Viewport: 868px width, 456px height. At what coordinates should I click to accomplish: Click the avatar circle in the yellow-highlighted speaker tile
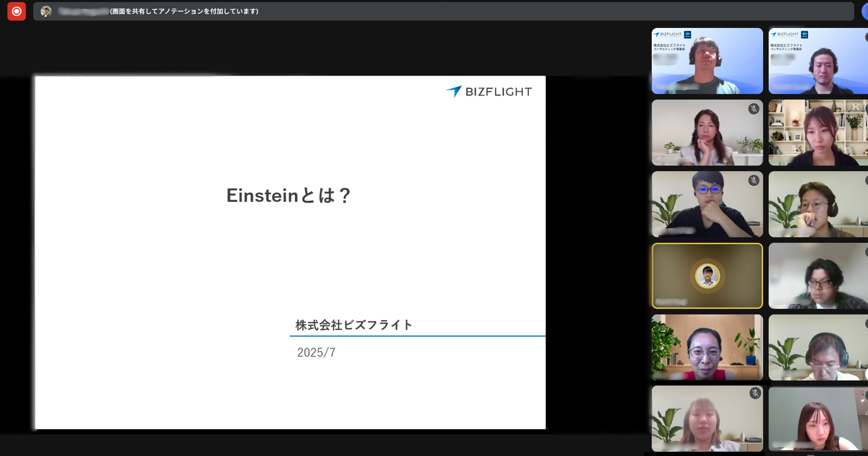[707, 275]
